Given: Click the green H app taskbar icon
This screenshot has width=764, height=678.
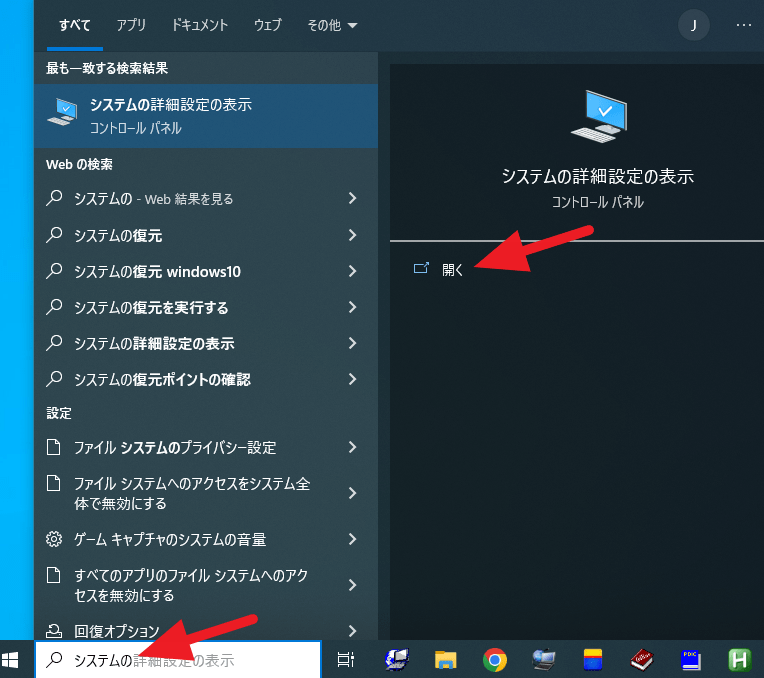Looking at the screenshot, I should pos(740,660).
